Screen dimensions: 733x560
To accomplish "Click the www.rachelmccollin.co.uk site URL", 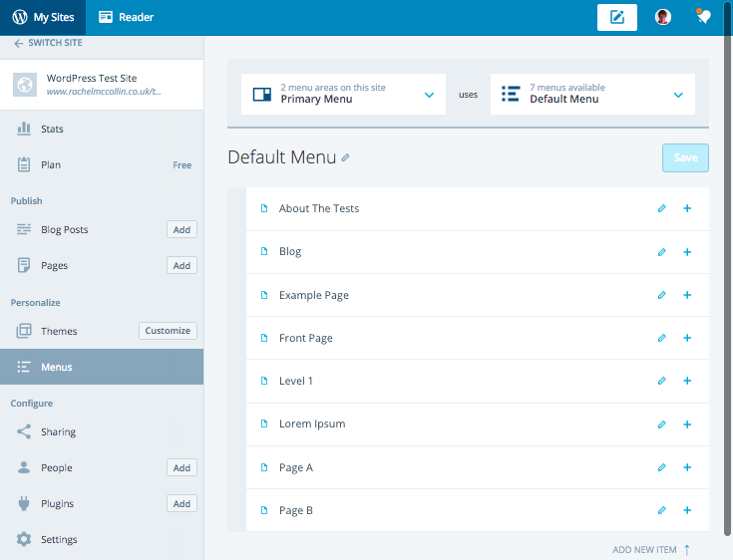I will [x=104, y=92].
